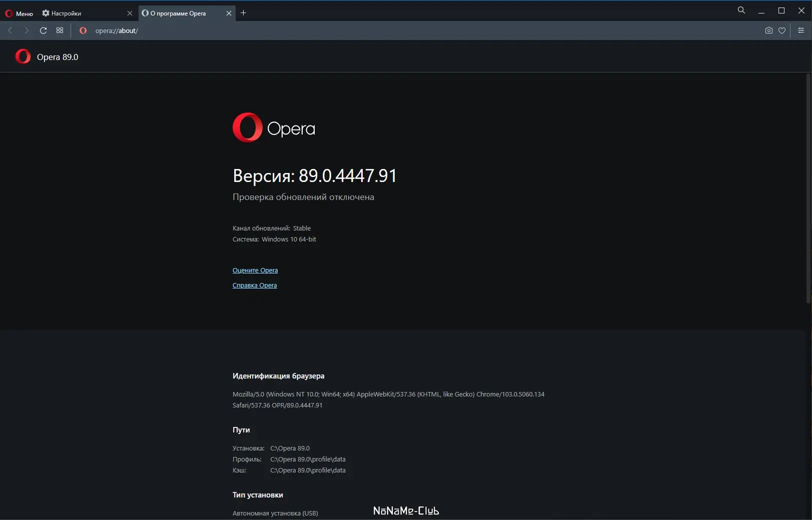
Task: Reload the current page
Action: (x=44, y=30)
